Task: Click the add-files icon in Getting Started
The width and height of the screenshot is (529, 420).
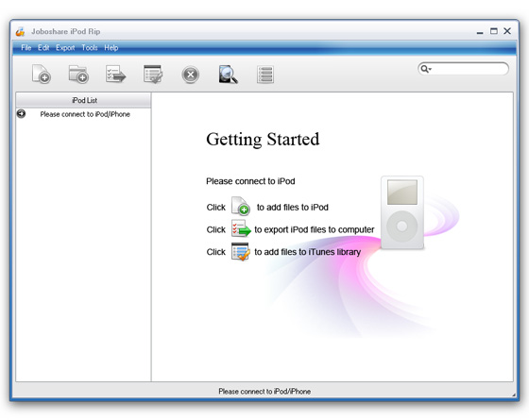Action: tap(241, 206)
